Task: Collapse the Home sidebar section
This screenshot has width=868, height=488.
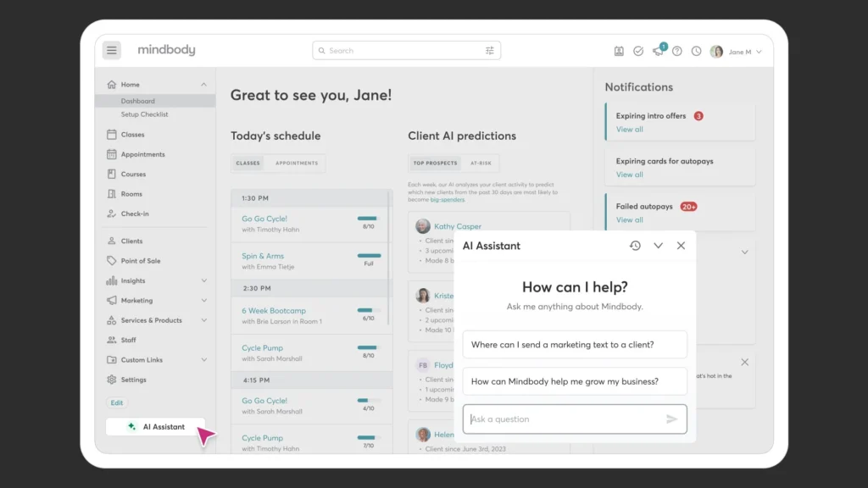Action: (x=203, y=85)
